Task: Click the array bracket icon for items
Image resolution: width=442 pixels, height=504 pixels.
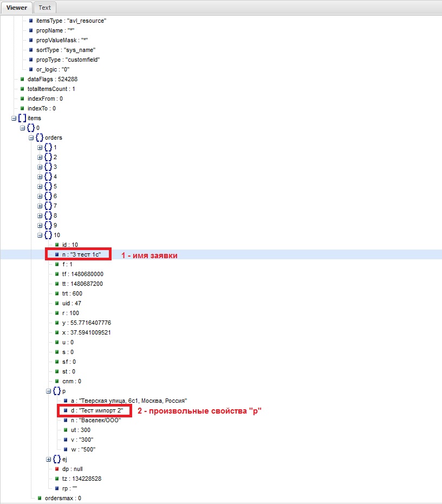Action: [x=22, y=118]
